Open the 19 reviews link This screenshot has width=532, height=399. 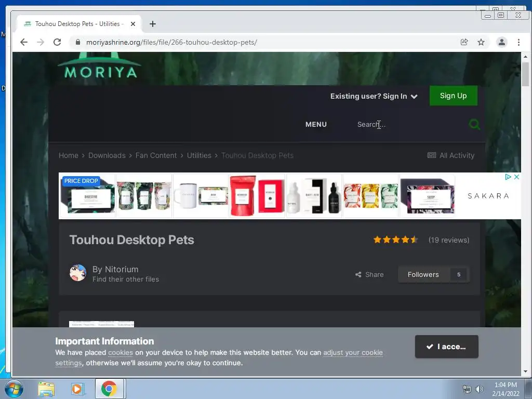tap(449, 240)
